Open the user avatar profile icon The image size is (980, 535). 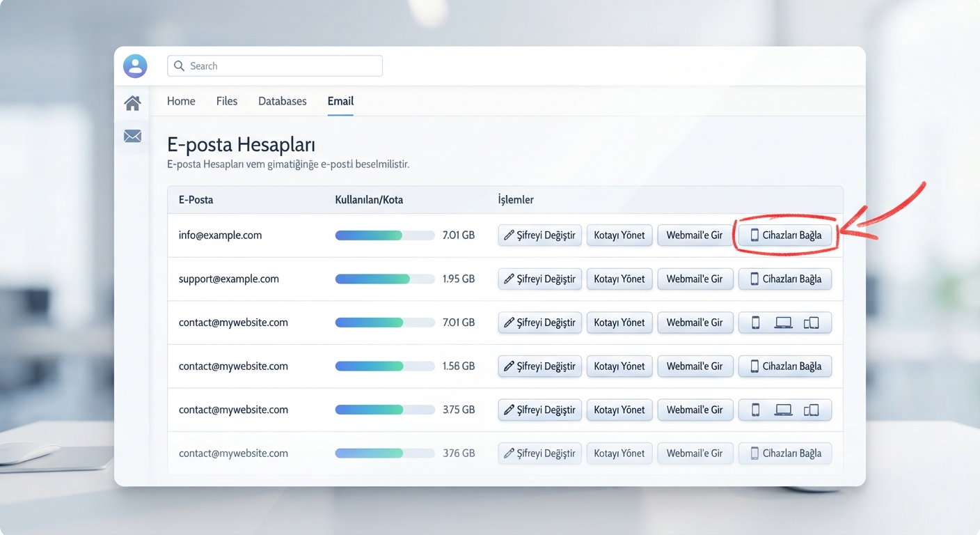[x=135, y=66]
